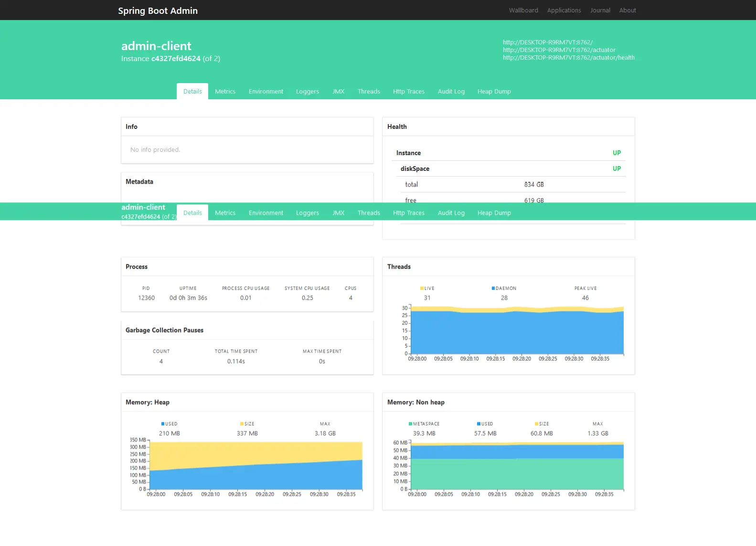The image size is (756, 546).
Task: Click the diskSpace UP status
Action: point(617,168)
